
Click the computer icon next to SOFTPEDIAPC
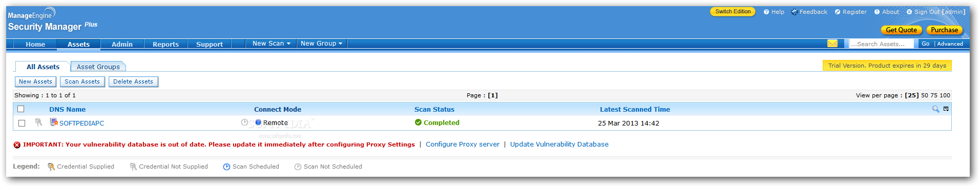point(54,122)
